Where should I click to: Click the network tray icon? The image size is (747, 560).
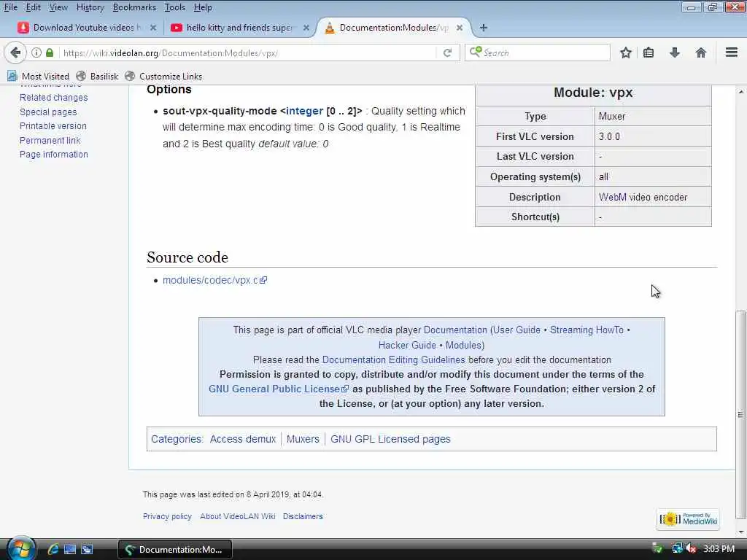tap(677, 548)
